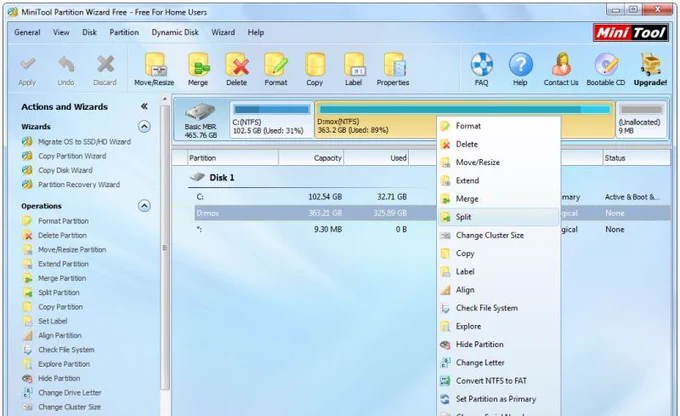
Task: Click Split Partition in Operations
Action: (59, 293)
